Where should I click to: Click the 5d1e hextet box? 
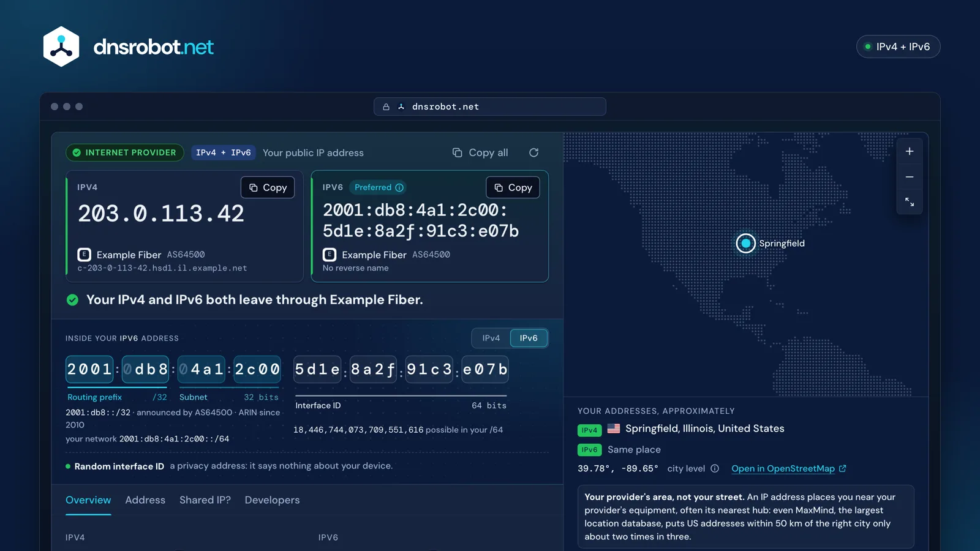[317, 369]
